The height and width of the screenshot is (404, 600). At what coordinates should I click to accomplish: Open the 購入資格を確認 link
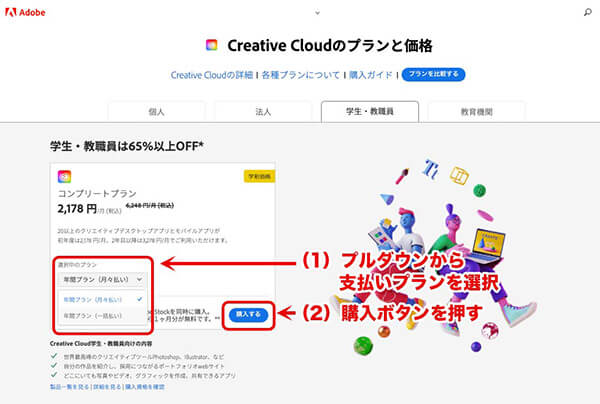[x=145, y=387]
